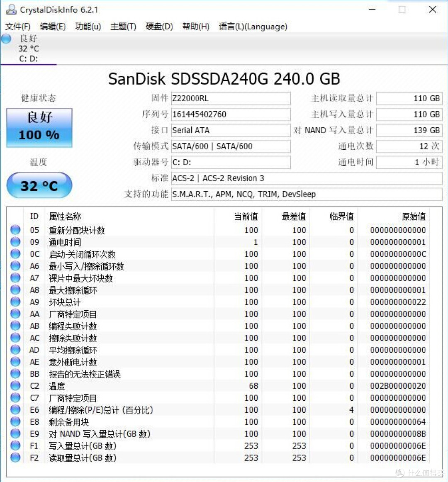
Task: Click the status orb for E9 对 NAND 写入量总计
Action: click(15, 433)
